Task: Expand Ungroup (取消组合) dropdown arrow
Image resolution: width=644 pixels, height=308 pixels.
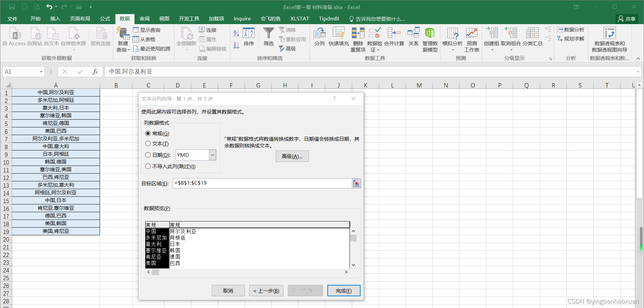Action: (511, 50)
